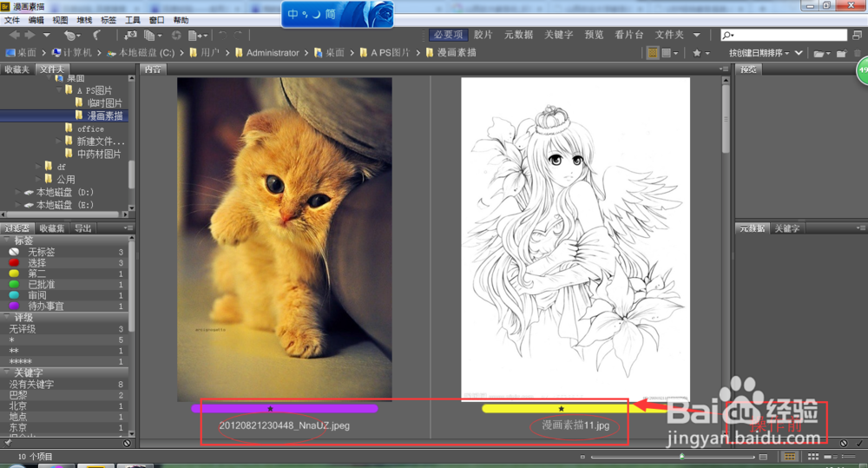Click the boomerang return-to-app icon
Image resolution: width=868 pixels, height=468 pixels.
point(96,35)
